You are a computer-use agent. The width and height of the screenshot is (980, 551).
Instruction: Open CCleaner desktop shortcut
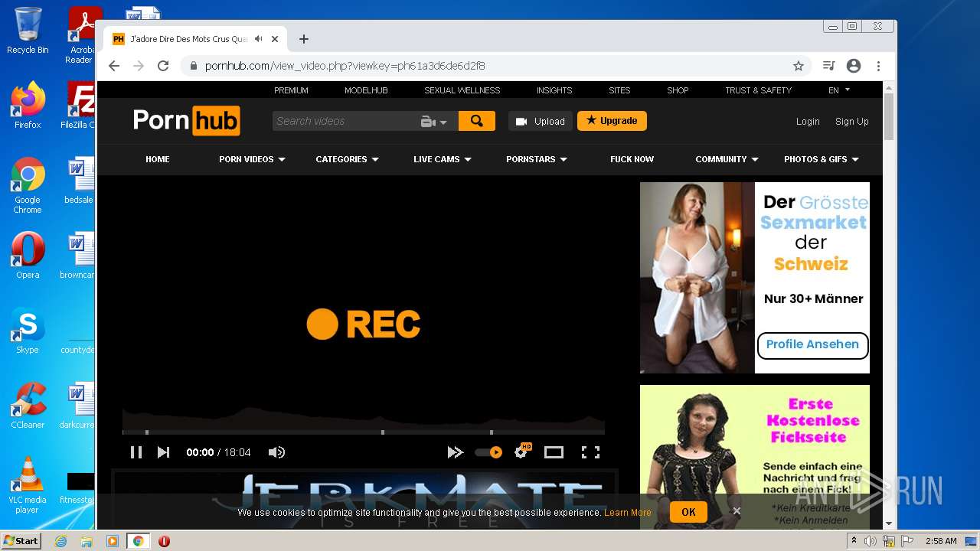pos(28,406)
